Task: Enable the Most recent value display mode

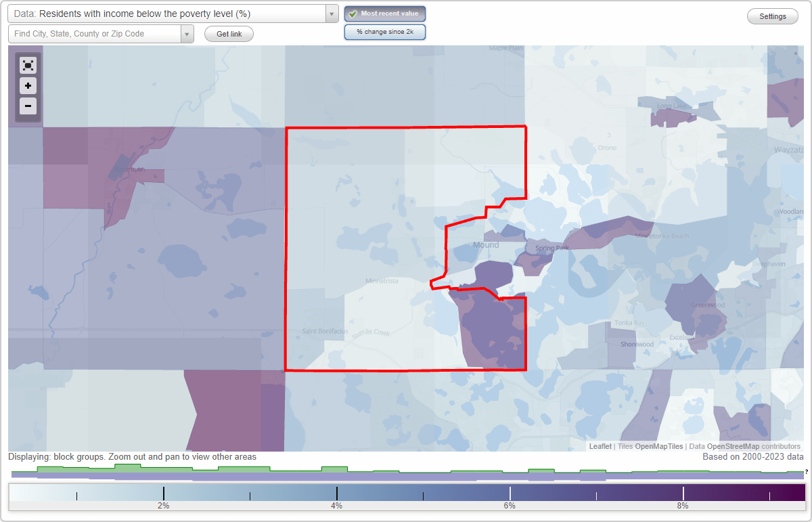Action: point(384,13)
